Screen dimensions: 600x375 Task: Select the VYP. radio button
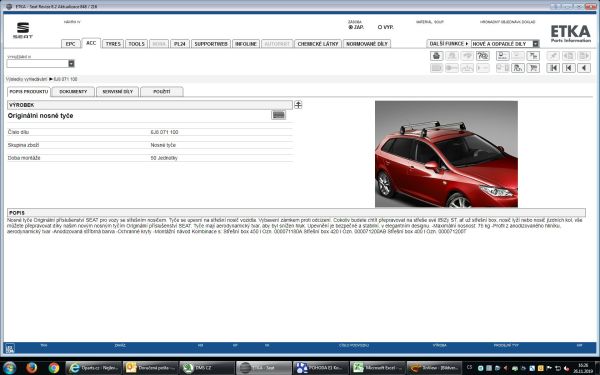tap(380, 27)
